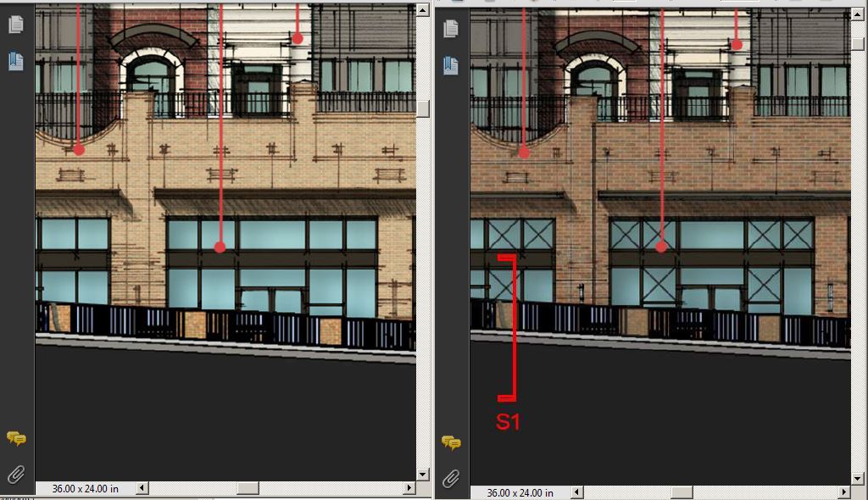This screenshot has width=868, height=500.
Task: Click scroll down arrow in left window
Action: click(x=423, y=474)
